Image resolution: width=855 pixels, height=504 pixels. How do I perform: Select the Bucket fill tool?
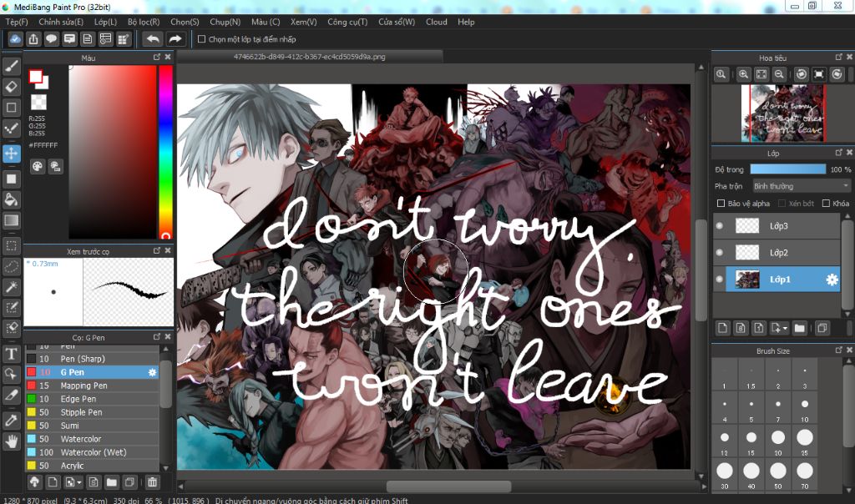[x=12, y=199]
